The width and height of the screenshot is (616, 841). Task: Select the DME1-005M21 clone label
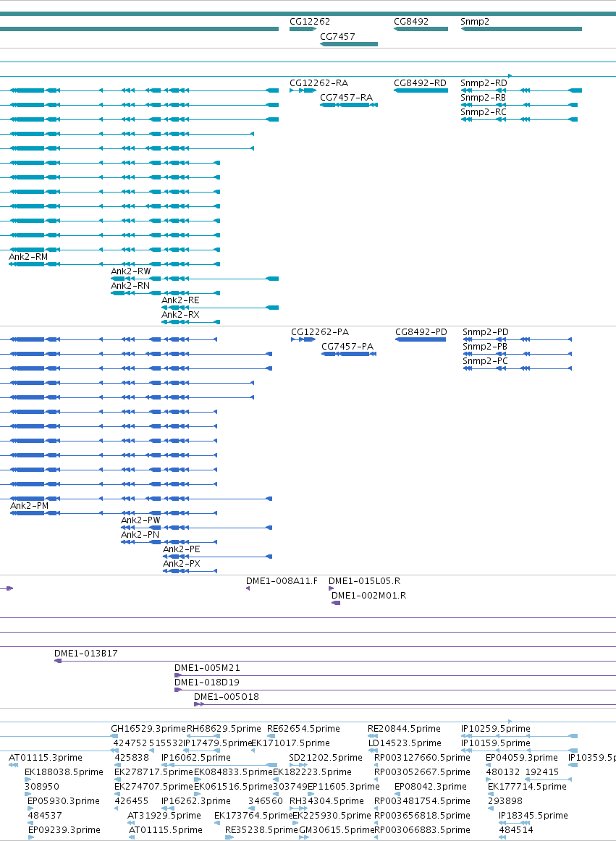pos(207,668)
